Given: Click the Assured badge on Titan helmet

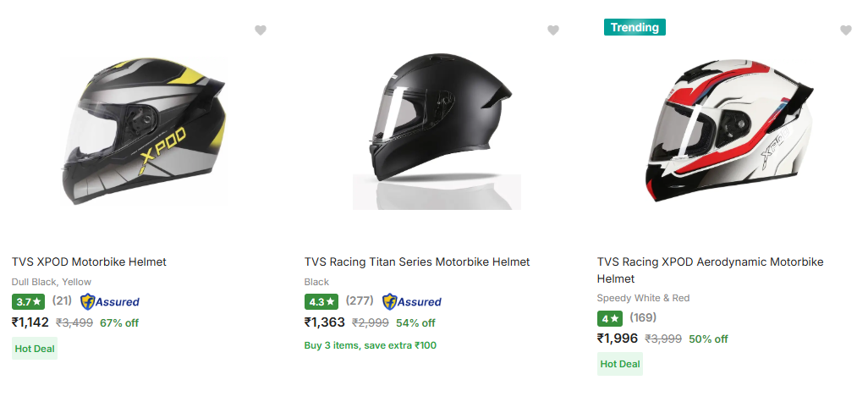Looking at the screenshot, I should pyautogui.click(x=412, y=301).
